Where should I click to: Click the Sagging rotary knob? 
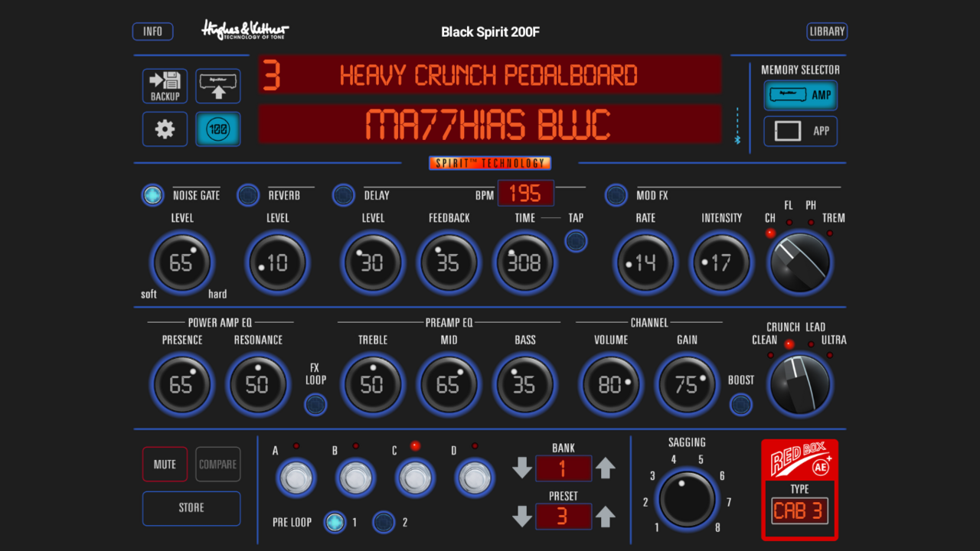(x=688, y=500)
